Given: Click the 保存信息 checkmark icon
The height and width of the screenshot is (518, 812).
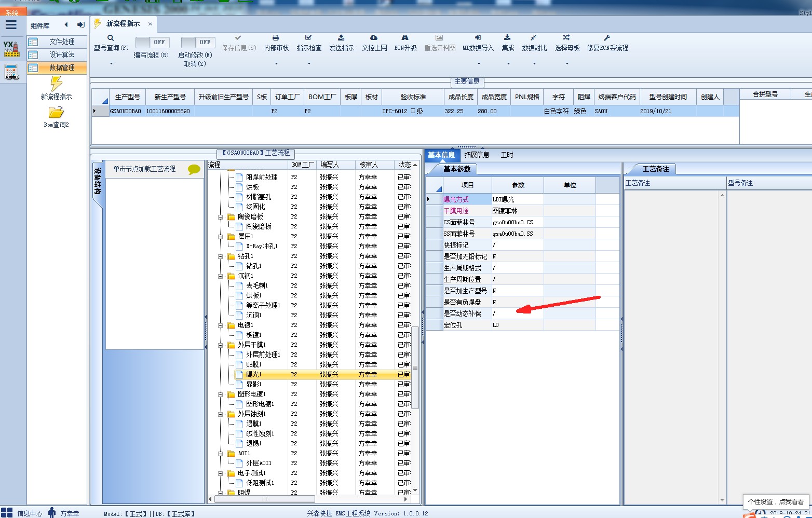Looking at the screenshot, I should [238, 38].
